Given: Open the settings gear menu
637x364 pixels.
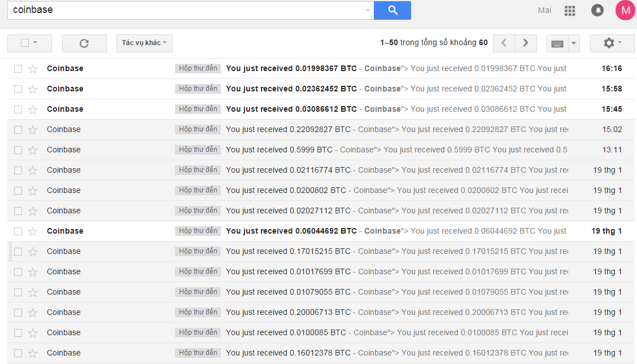Looking at the screenshot, I should pyautogui.click(x=612, y=43).
